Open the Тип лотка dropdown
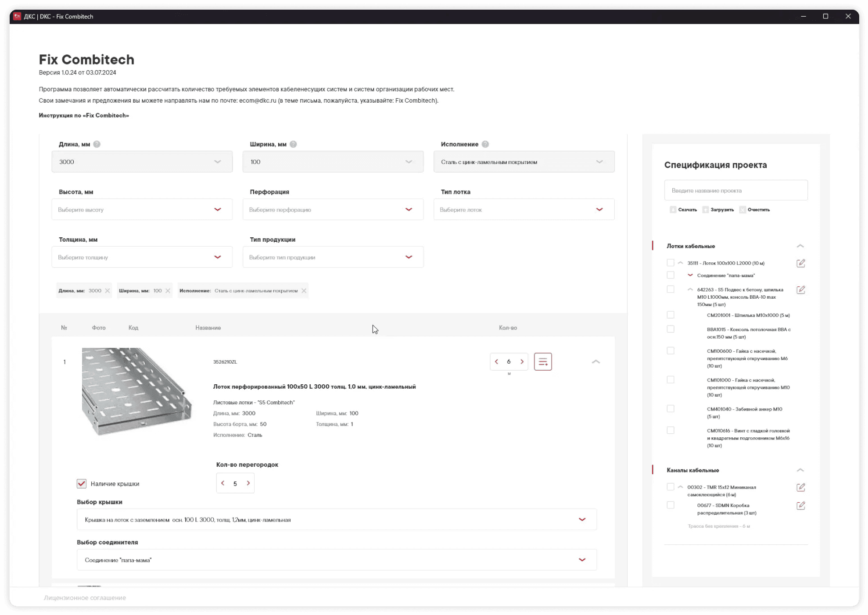This screenshot has width=868, height=615. tap(524, 210)
